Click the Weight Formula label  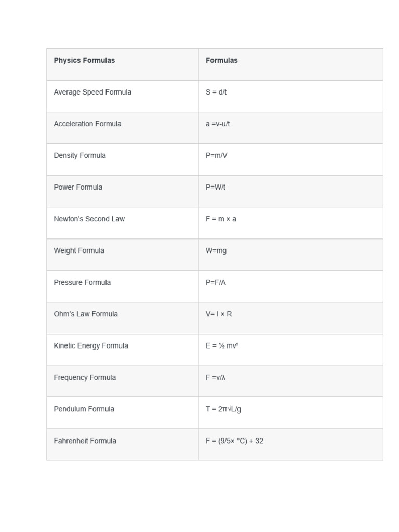pyautogui.click(x=79, y=250)
